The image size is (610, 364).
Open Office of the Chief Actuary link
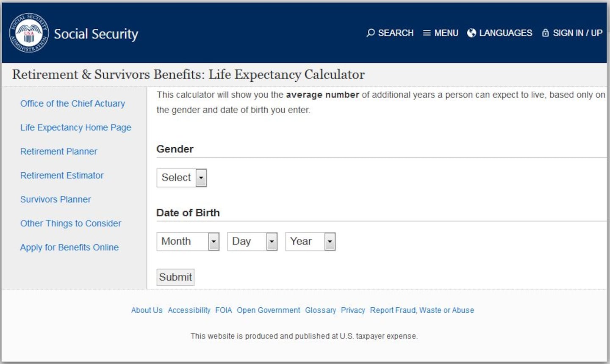pyautogui.click(x=72, y=104)
